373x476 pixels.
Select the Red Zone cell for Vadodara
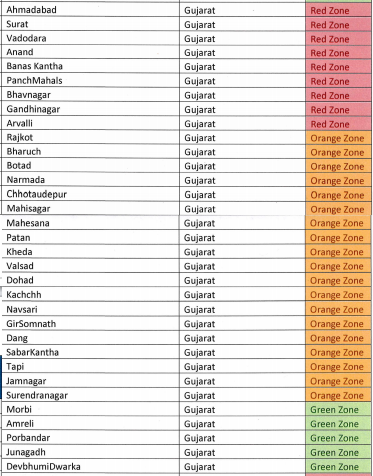339,39
